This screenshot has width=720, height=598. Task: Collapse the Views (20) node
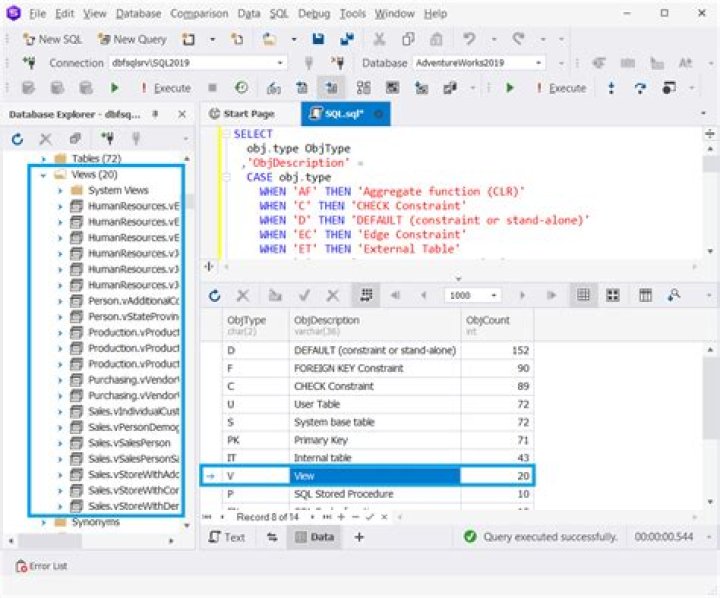tap(43, 175)
